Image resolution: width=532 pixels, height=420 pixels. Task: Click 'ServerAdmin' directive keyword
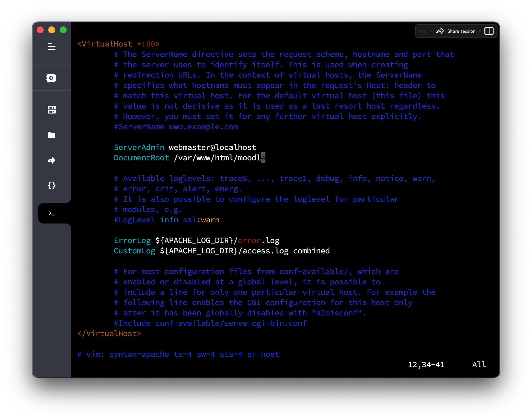139,147
